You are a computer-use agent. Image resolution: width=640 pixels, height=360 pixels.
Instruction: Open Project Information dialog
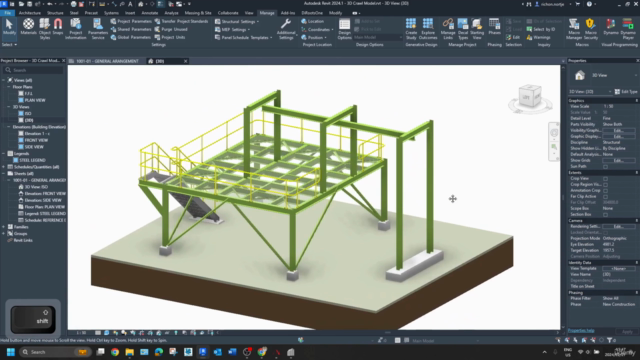click(x=76, y=28)
